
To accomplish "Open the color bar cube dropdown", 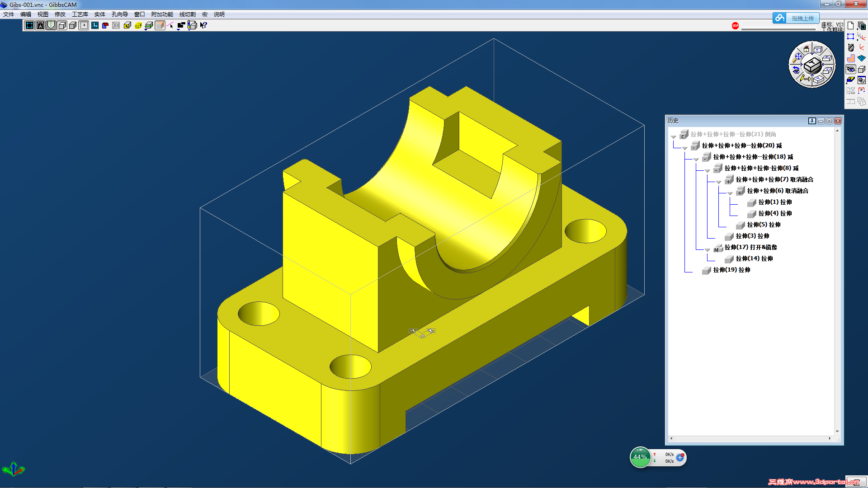I will click(x=192, y=25).
